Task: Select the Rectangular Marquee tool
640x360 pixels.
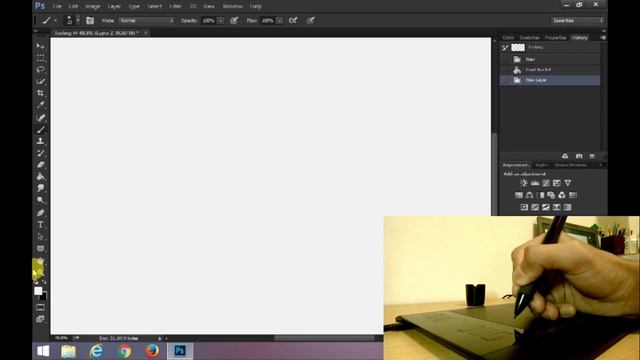Action: point(40,58)
